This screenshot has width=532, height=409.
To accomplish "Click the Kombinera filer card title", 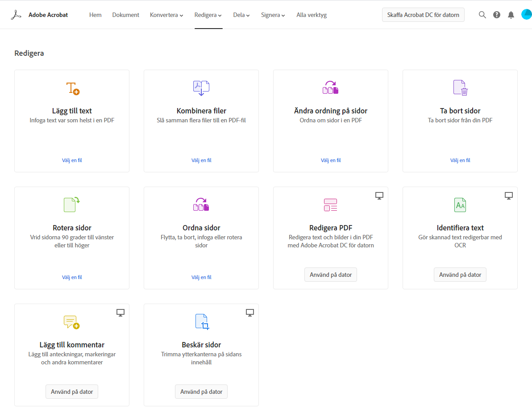I will click(201, 111).
